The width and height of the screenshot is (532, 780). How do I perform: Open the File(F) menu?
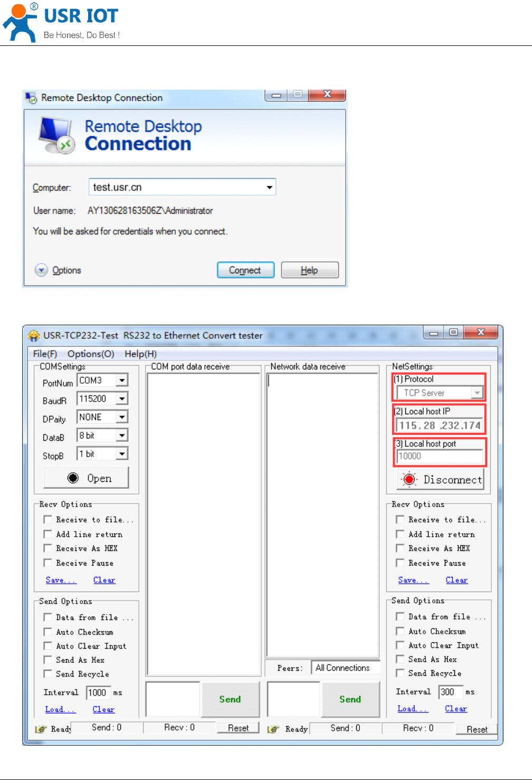[45, 354]
